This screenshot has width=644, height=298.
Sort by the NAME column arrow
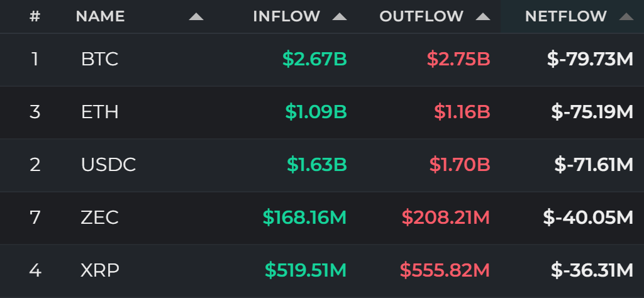[196, 16]
